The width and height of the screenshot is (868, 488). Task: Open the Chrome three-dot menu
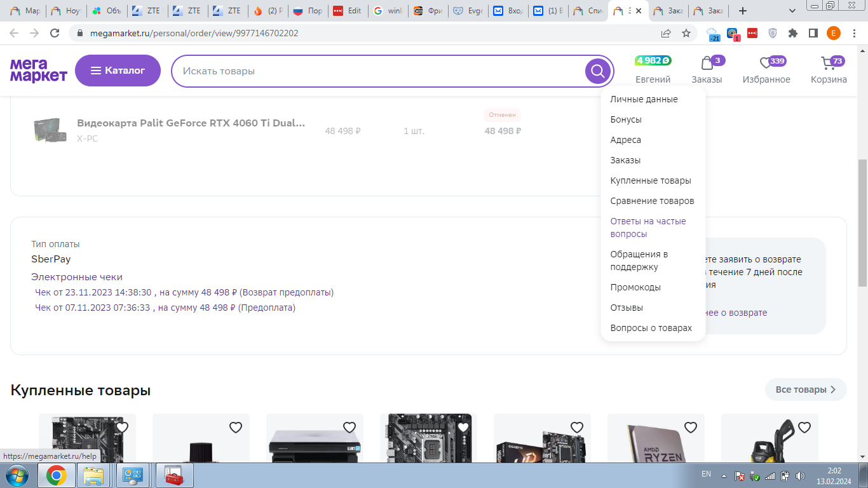pyautogui.click(x=853, y=33)
